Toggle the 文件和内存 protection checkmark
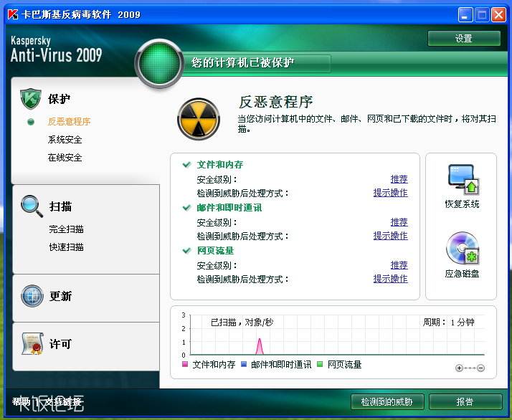 click(x=187, y=165)
